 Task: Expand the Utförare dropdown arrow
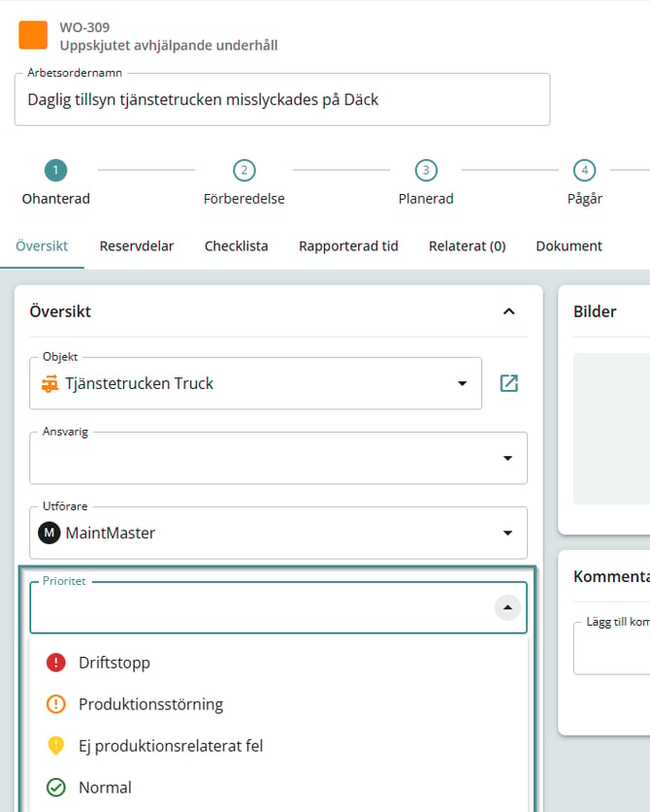click(507, 533)
